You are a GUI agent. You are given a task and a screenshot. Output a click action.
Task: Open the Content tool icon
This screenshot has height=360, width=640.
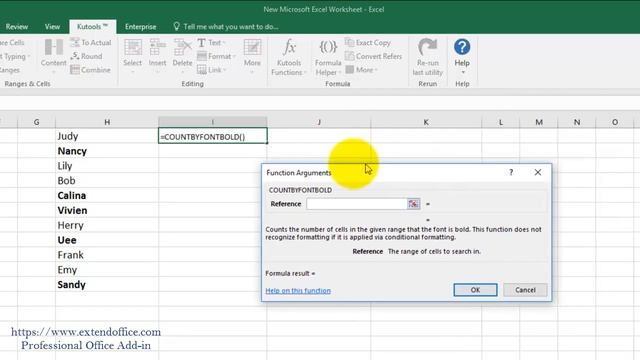pos(53,47)
